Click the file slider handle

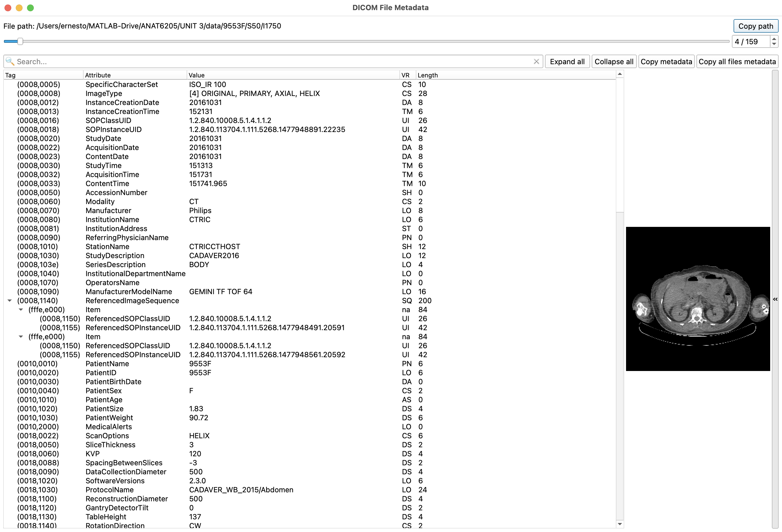(x=20, y=41)
